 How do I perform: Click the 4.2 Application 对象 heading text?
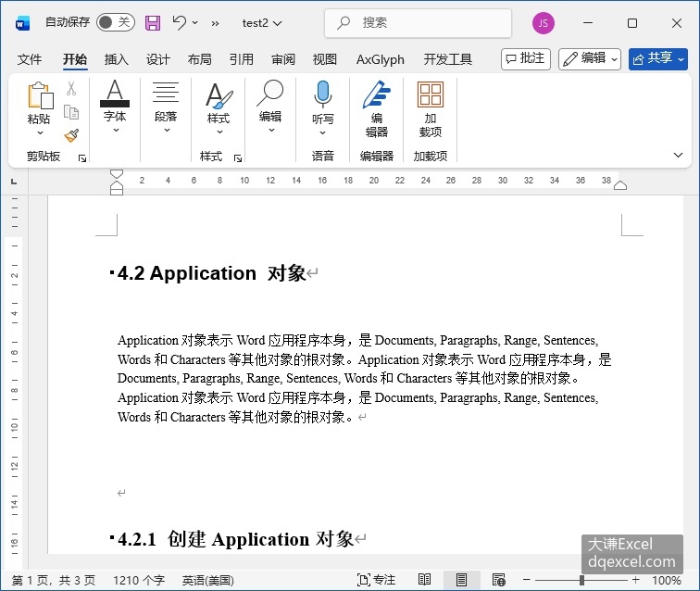212,273
